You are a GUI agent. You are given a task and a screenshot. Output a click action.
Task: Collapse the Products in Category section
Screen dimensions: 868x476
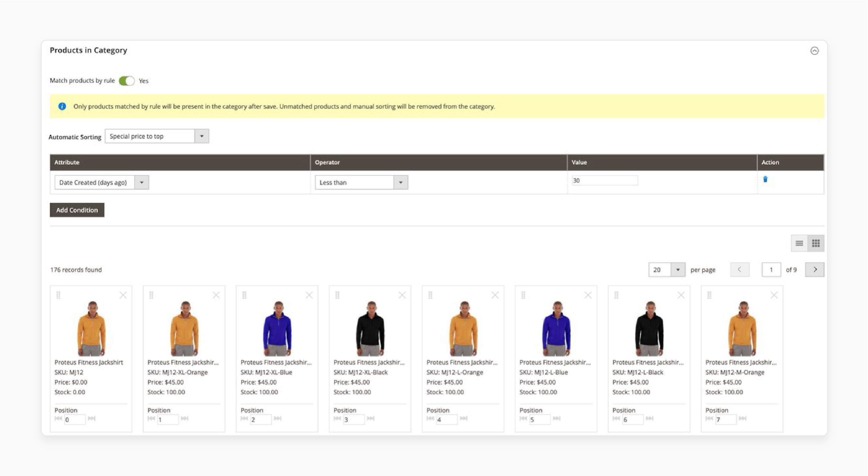(815, 51)
